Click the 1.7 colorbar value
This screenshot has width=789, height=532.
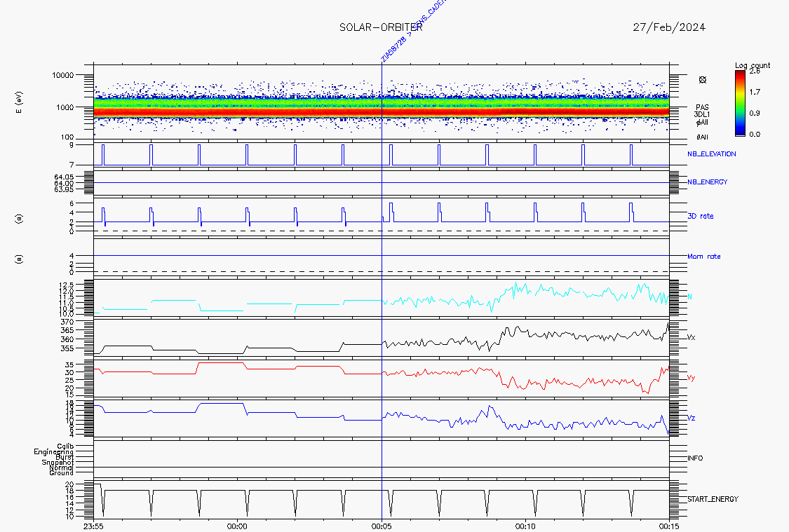[754, 92]
